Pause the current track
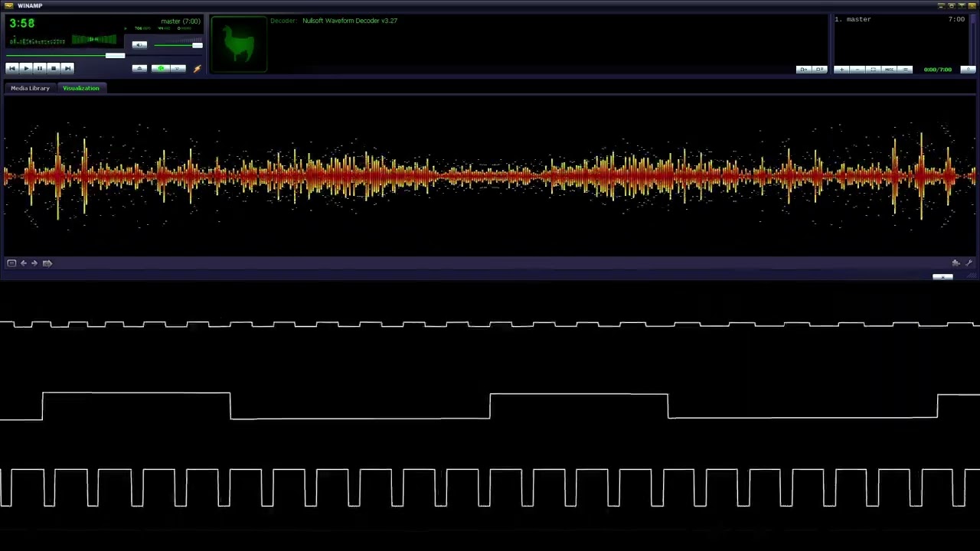Screen dimensions: 980x551 click(39, 68)
